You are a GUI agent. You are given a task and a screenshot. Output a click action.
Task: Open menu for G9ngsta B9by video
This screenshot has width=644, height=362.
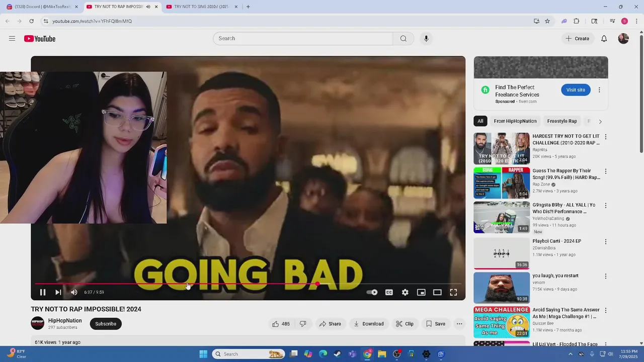pos(606,206)
